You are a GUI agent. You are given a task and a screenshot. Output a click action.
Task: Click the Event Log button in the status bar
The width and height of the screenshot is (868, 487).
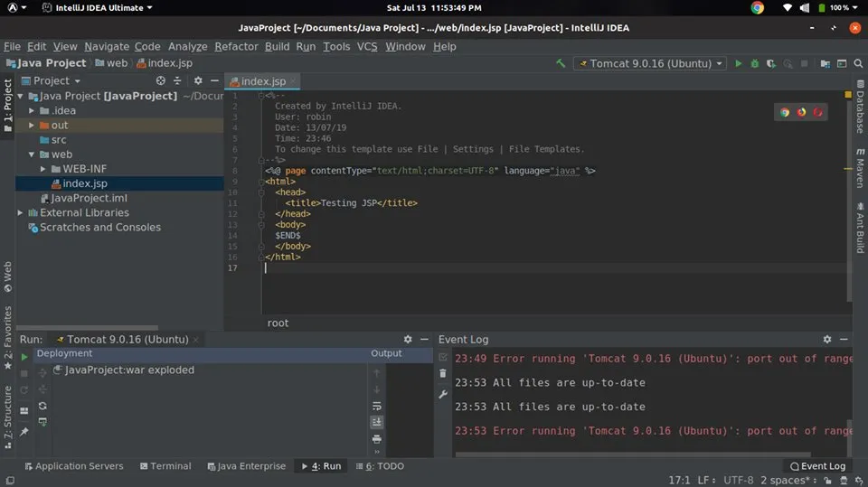point(816,466)
